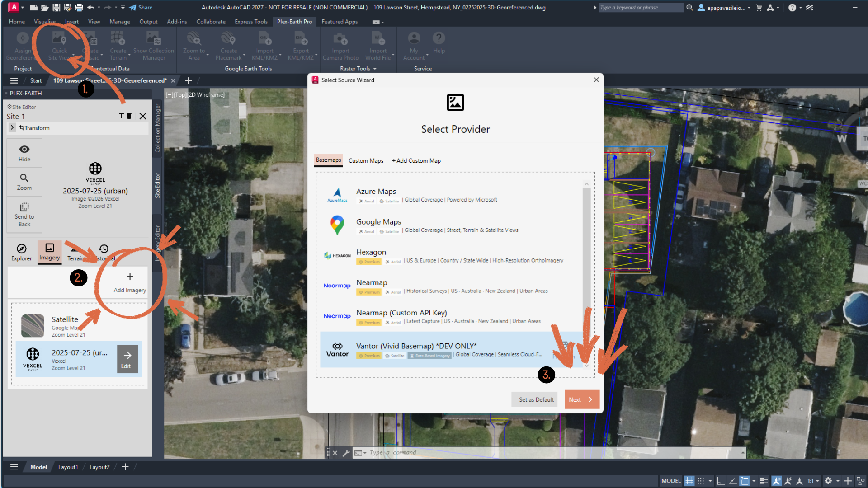Click the Save disk icon
The height and width of the screenshot is (488, 868).
(56, 8)
